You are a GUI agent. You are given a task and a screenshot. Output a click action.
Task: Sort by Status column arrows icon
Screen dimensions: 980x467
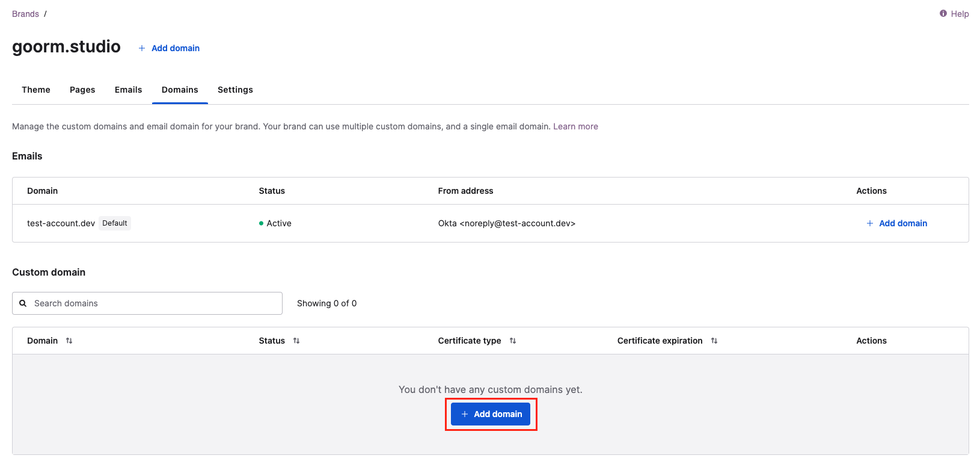click(296, 341)
